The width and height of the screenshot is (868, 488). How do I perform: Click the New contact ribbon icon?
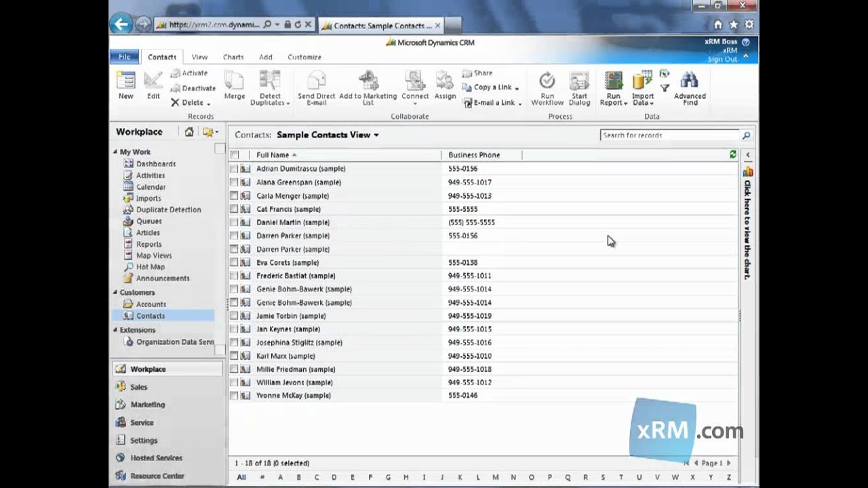(125, 81)
